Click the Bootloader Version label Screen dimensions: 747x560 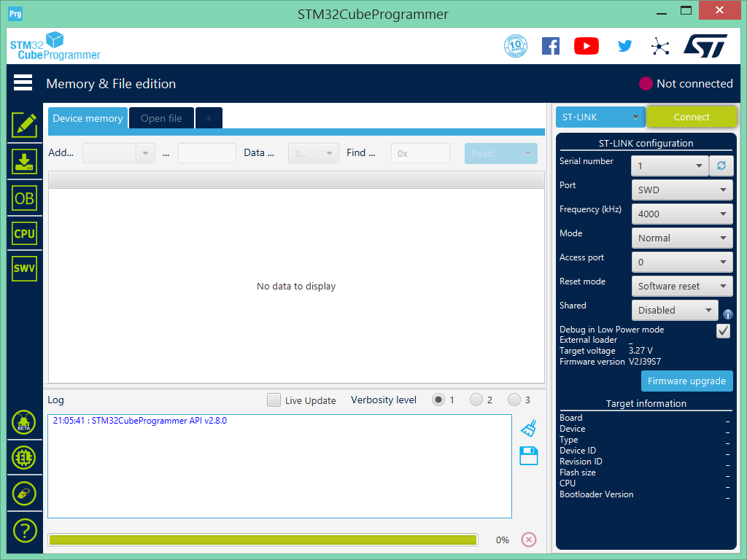pos(597,494)
